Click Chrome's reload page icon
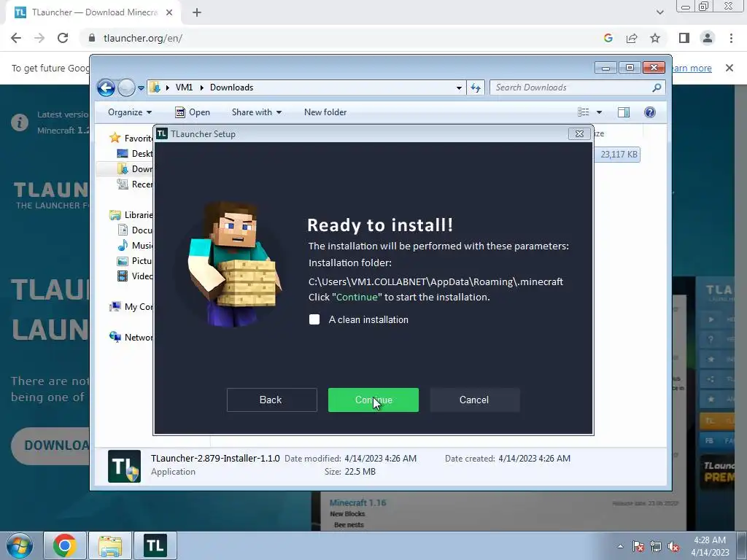 (x=63, y=38)
